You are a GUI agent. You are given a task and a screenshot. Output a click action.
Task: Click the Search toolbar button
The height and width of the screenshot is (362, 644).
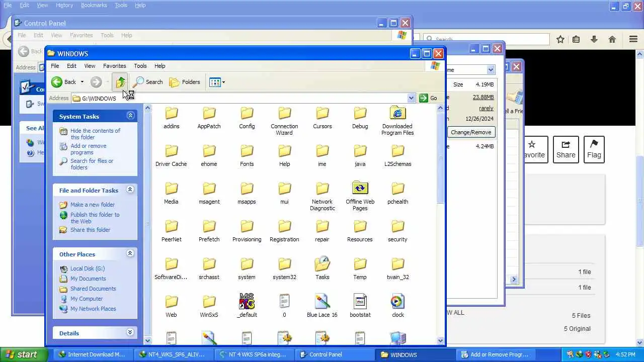point(148,82)
